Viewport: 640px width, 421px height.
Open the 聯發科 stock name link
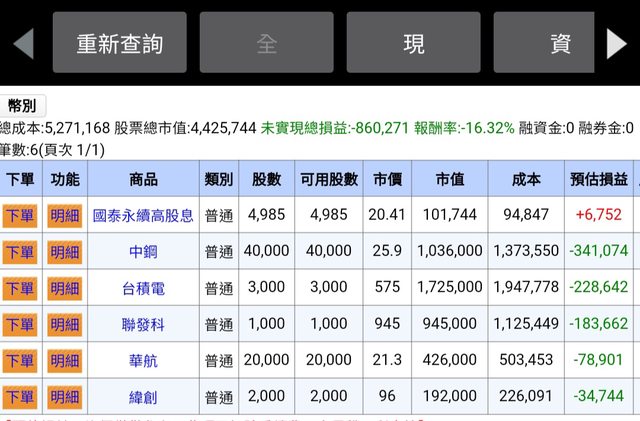click(143, 324)
